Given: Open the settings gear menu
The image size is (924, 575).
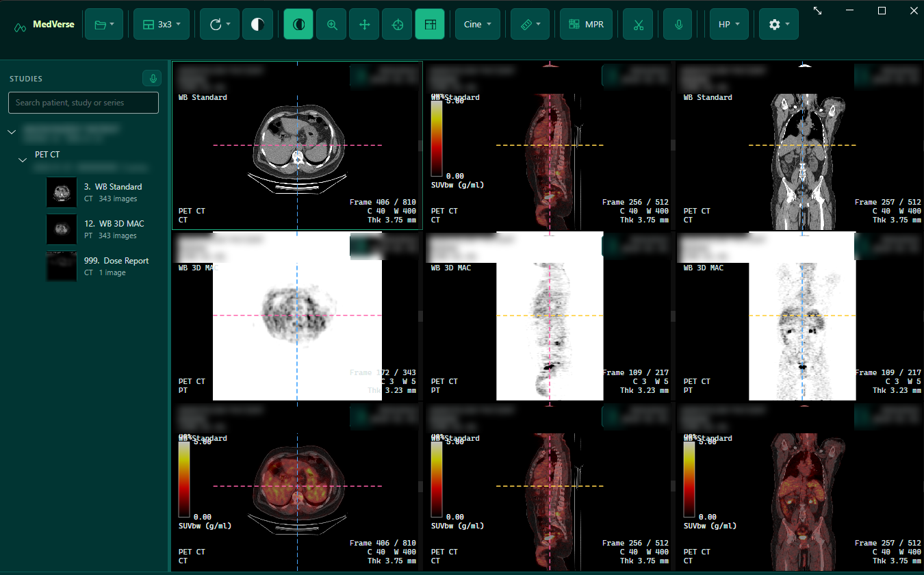Looking at the screenshot, I should coord(779,25).
